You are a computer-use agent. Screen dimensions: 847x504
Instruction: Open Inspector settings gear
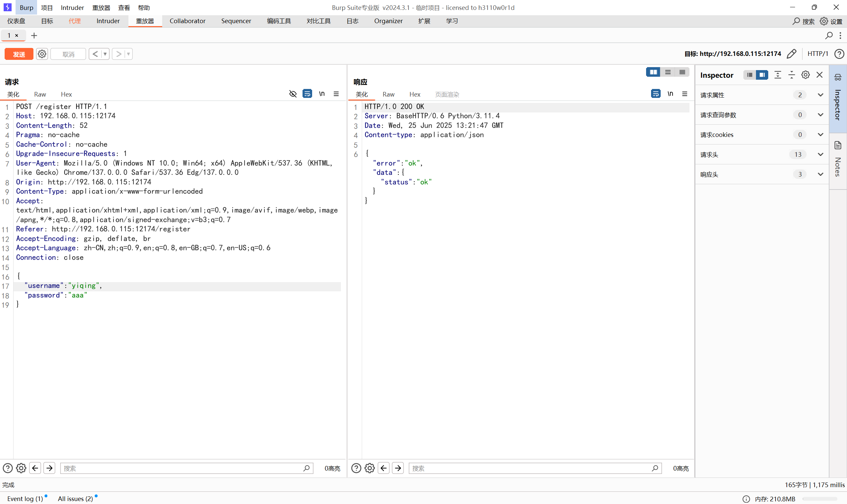click(806, 75)
